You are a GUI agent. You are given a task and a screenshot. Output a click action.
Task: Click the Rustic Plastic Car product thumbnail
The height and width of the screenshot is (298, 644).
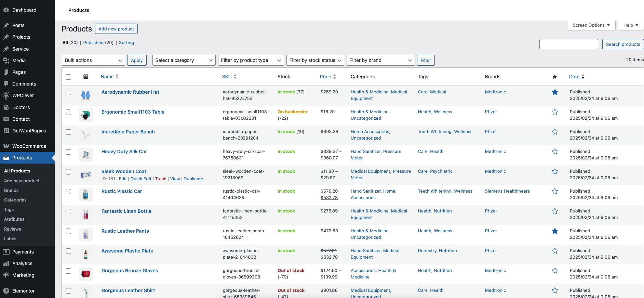click(x=86, y=194)
